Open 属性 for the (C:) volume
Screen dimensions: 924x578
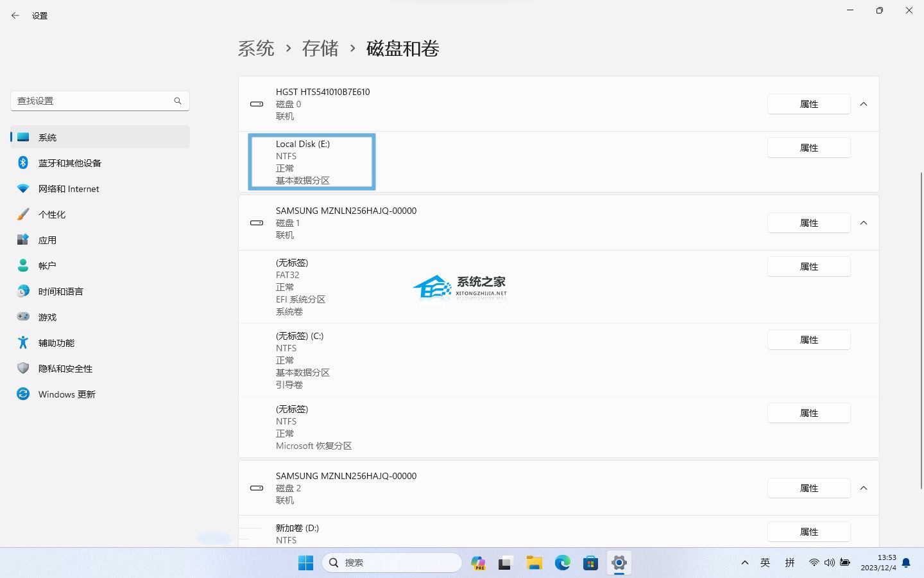(x=809, y=340)
